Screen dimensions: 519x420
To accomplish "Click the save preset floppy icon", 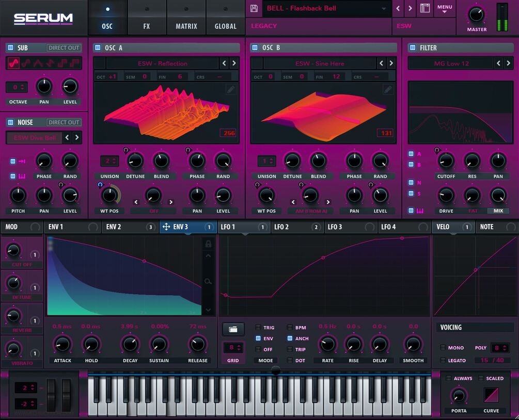I will click(x=254, y=8).
